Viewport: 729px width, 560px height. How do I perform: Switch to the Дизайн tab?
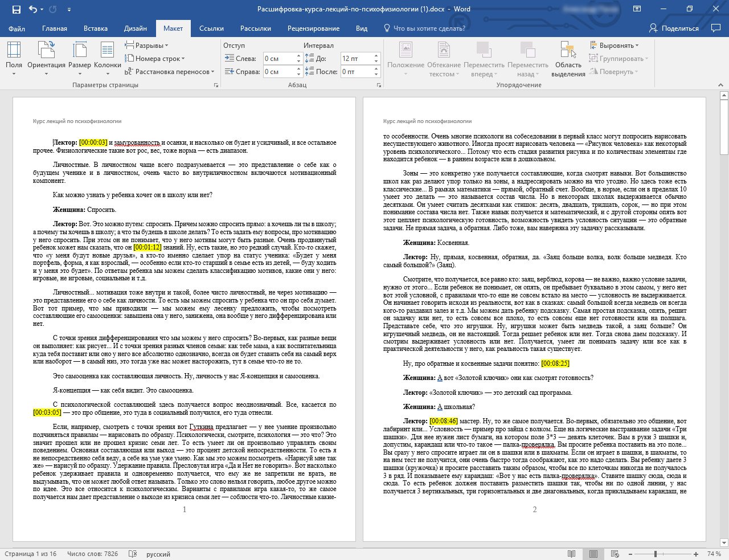click(136, 28)
